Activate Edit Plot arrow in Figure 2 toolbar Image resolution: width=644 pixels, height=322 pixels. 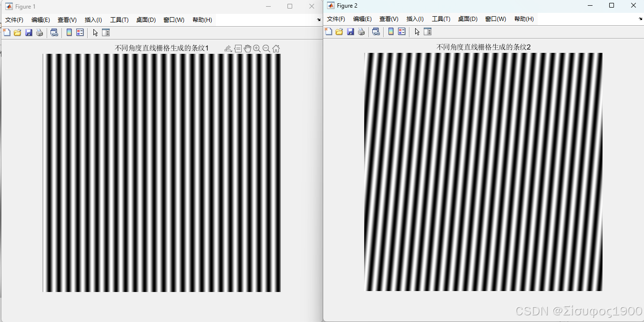417,31
